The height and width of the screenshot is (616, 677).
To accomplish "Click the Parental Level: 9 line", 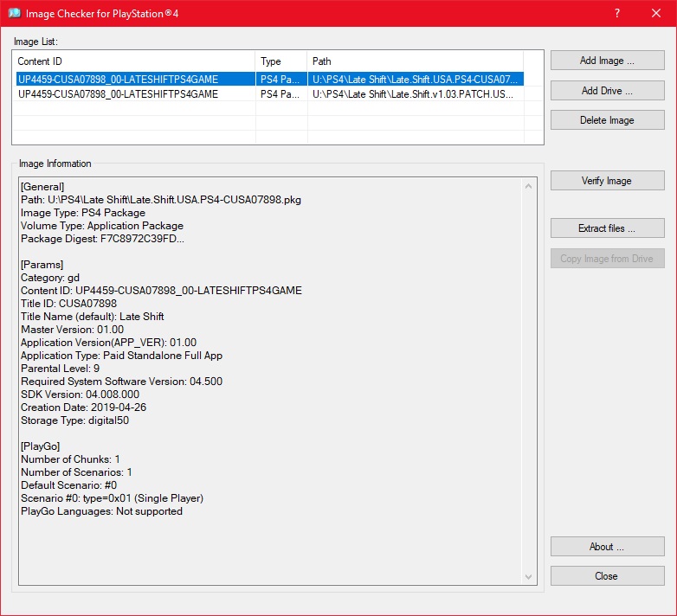I will click(60, 369).
